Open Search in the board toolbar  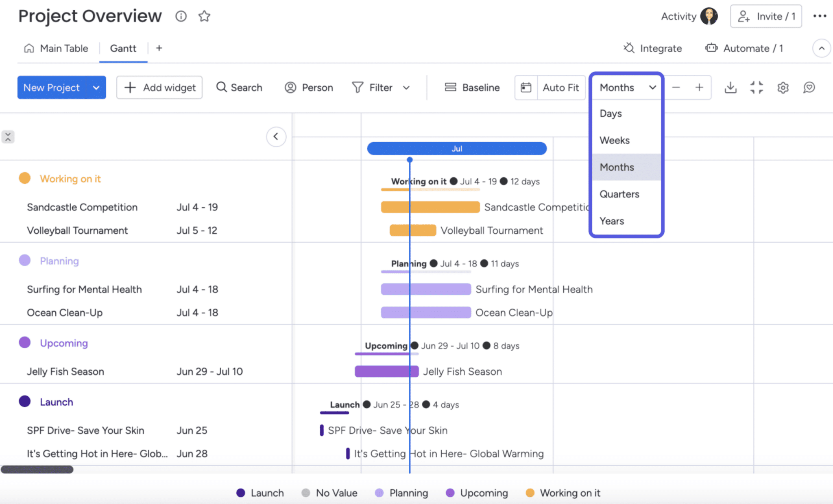coord(239,87)
